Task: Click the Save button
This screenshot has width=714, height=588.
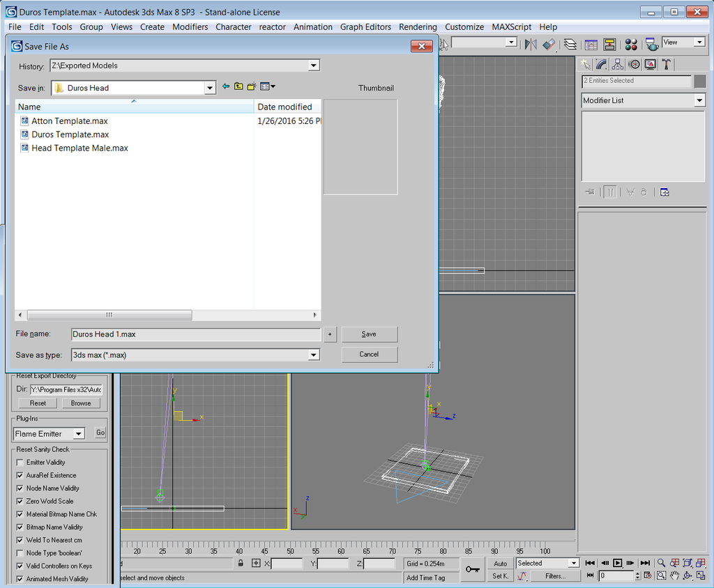Action: (x=370, y=334)
